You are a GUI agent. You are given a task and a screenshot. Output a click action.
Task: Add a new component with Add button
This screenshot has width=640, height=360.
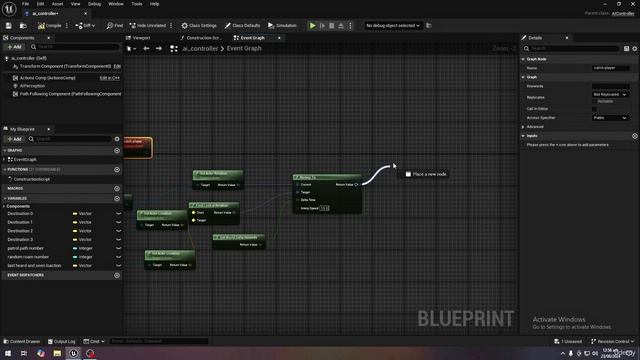coord(14,47)
